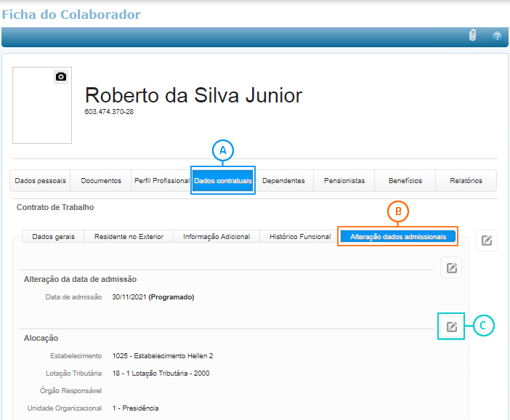Switch to Informação Adicional sub-tab
510x420 pixels.
[216, 236]
